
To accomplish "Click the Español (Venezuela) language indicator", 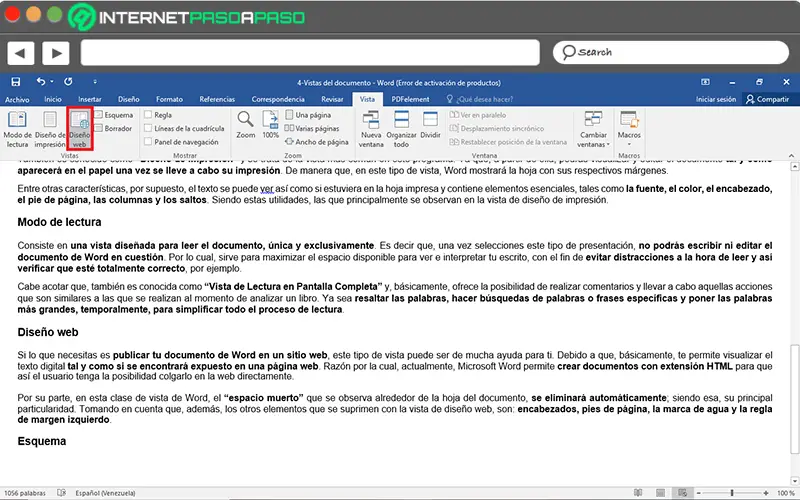I will 105,493.
